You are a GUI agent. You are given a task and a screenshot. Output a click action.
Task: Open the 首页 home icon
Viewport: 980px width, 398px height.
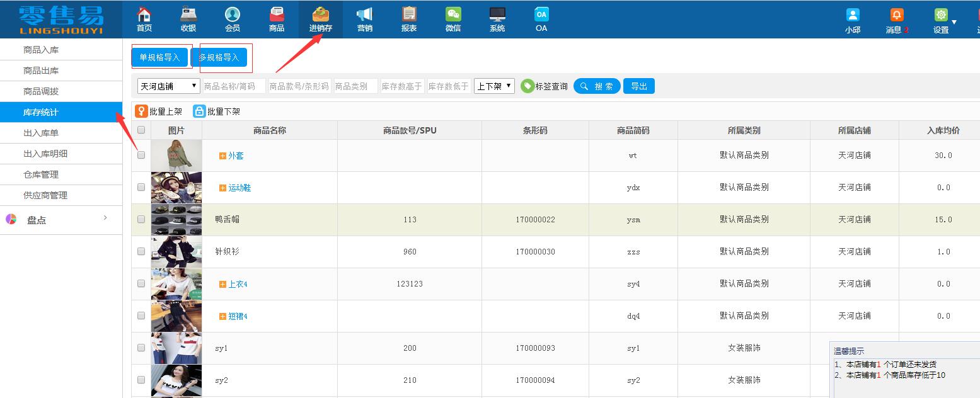click(x=144, y=14)
